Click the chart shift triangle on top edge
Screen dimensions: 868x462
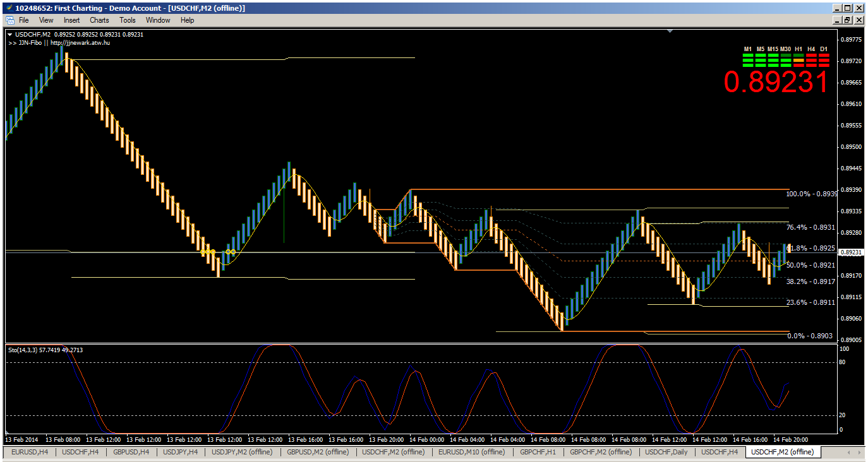point(670,30)
